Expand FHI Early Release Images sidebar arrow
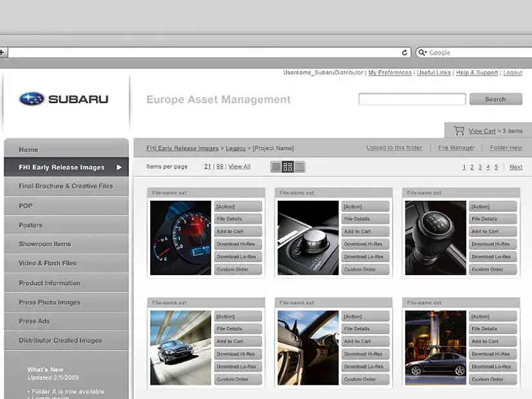The width and height of the screenshot is (532, 399). 119,167
